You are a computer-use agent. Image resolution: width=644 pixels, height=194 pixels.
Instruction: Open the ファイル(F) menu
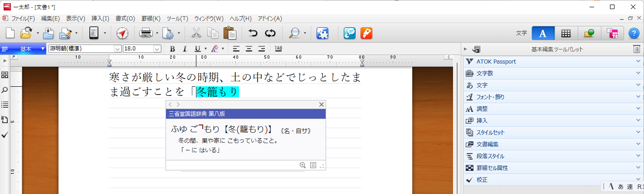(x=23, y=19)
